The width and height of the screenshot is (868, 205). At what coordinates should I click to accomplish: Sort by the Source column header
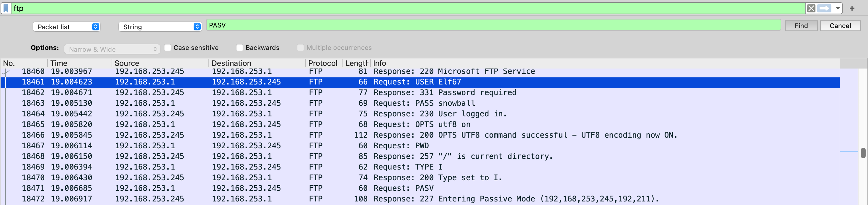point(160,63)
